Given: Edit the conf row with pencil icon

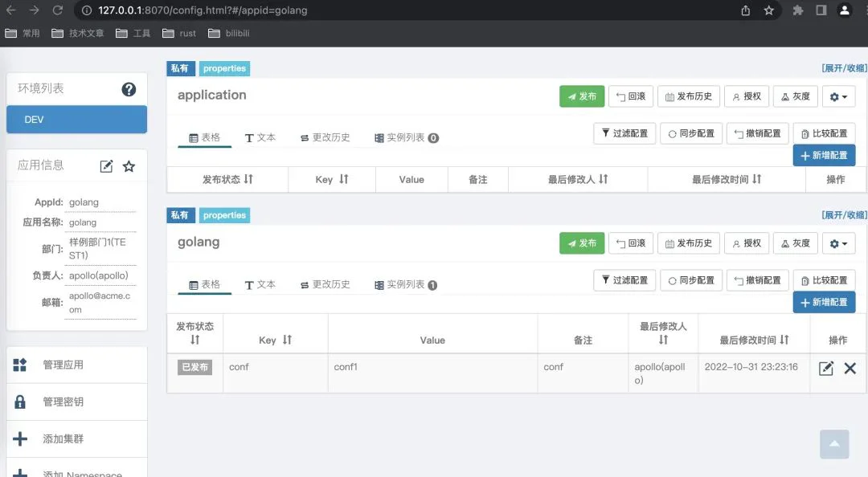Looking at the screenshot, I should pos(825,369).
